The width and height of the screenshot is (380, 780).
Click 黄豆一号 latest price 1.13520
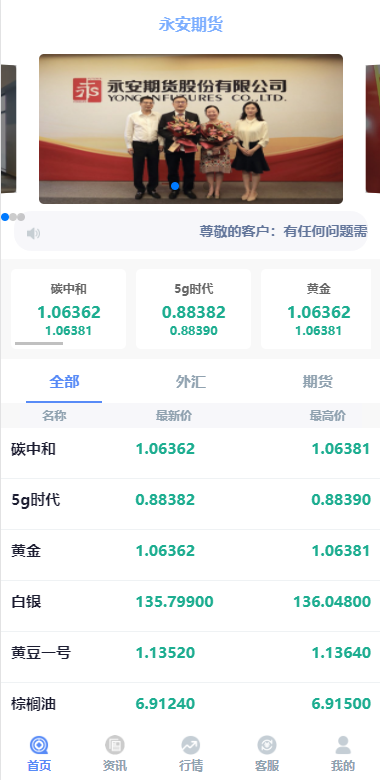[x=165, y=653]
